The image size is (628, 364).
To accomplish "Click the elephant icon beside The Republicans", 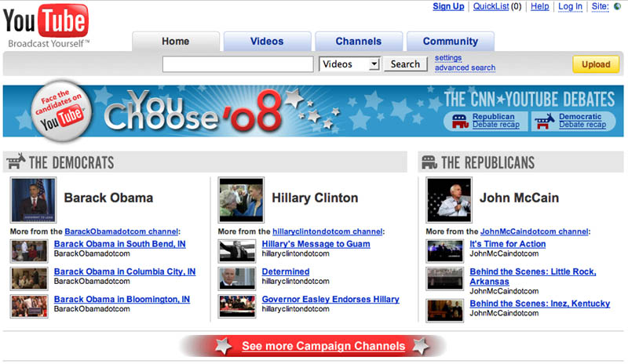I will (x=429, y=162).
